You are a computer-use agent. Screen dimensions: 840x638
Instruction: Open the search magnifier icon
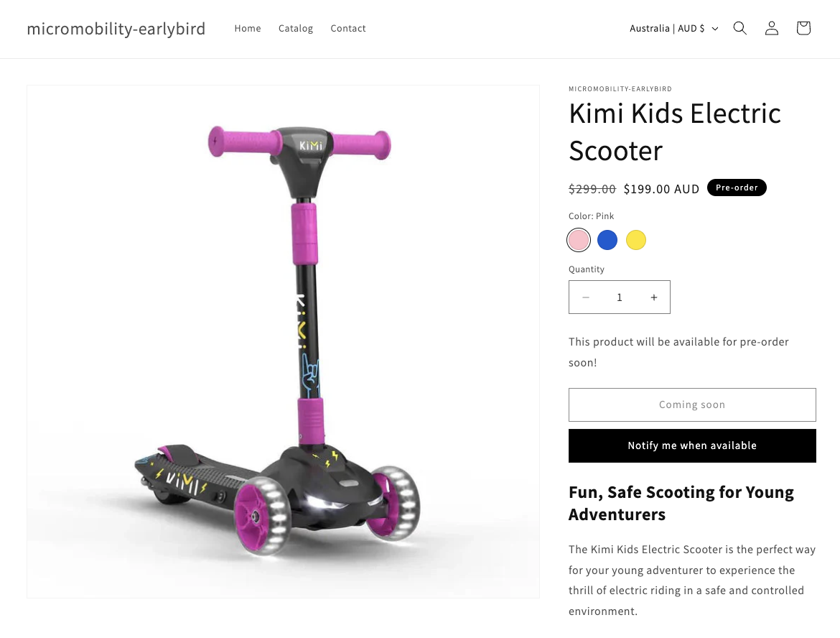(739, 28)
